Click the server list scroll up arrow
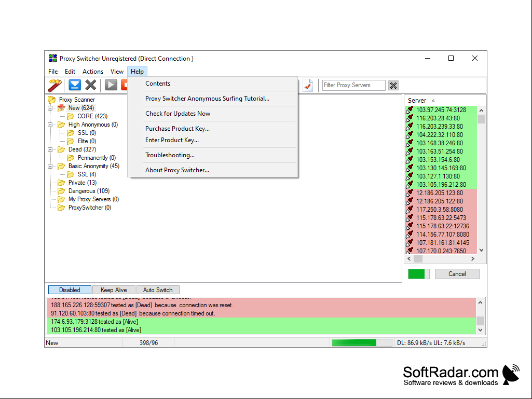Image resolution: width=532 pixels, height=399 pixels. pyautogui.click(x=481, y=111)
